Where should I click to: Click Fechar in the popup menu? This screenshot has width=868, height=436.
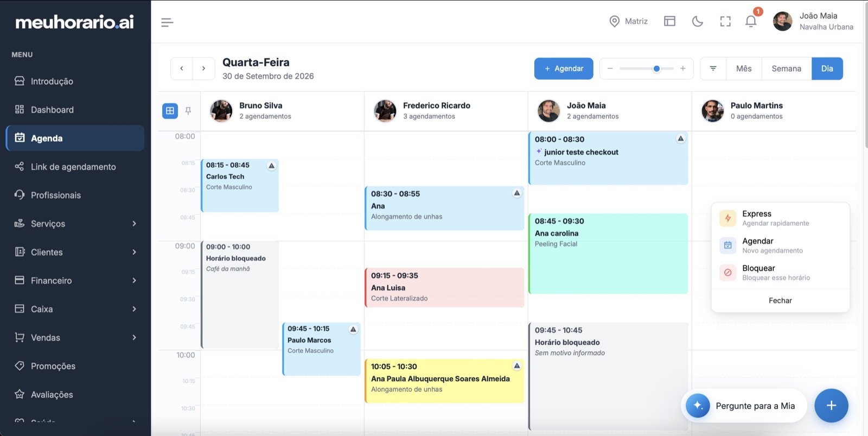780,300
